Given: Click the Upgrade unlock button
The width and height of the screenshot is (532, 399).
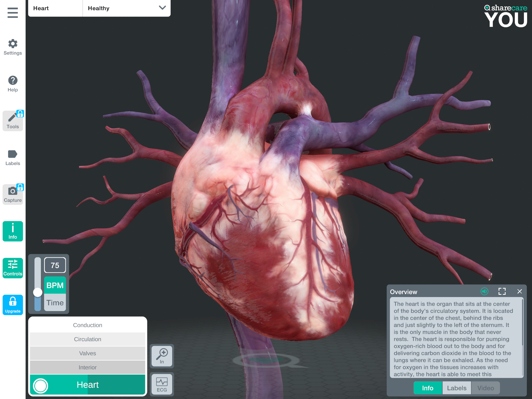Looking at the screenshot, I should click(12, 305).
